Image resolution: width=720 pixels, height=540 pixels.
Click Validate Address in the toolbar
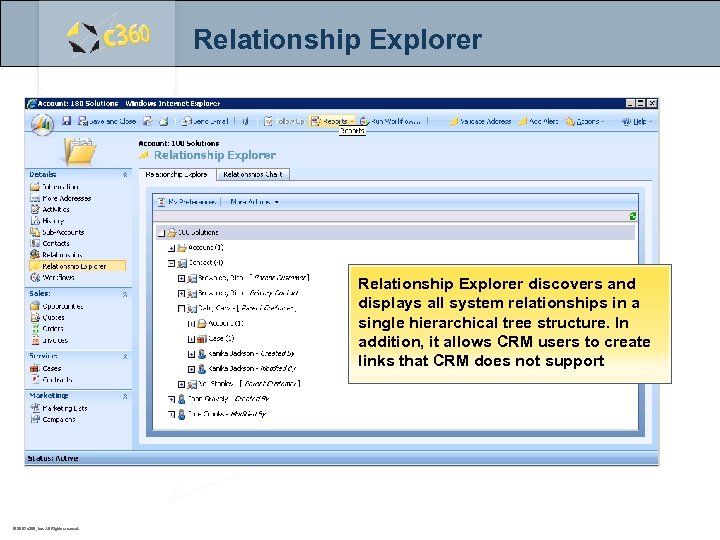pos(480,121)
